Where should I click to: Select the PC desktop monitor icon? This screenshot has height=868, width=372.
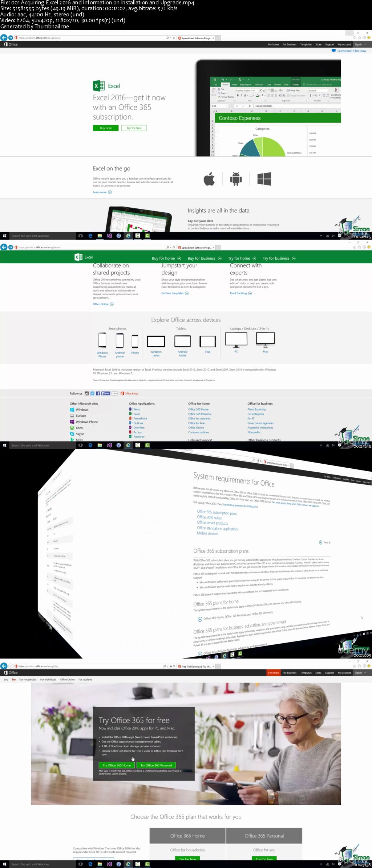pyautogui.click(x=236, y=340)
